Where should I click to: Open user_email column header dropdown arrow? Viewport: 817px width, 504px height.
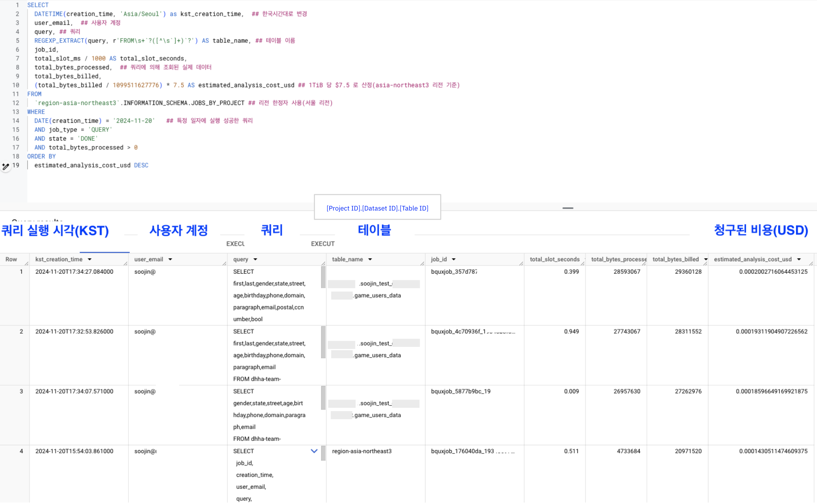pyautogui.click(x=170, y=259)
